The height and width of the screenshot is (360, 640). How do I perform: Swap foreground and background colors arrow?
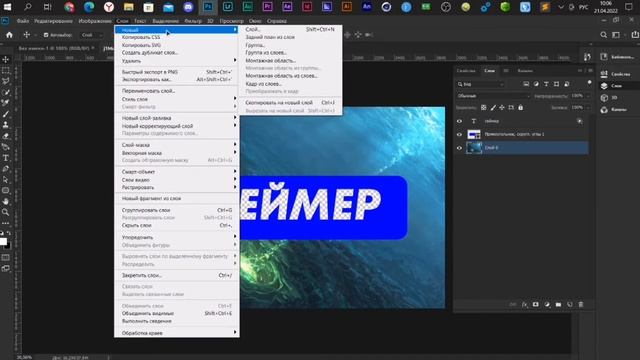[x=9, y=233]
